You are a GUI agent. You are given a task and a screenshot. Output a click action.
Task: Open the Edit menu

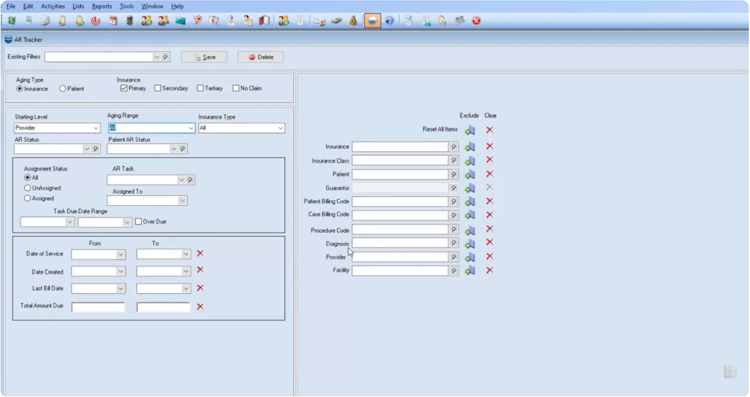[28, 6]
